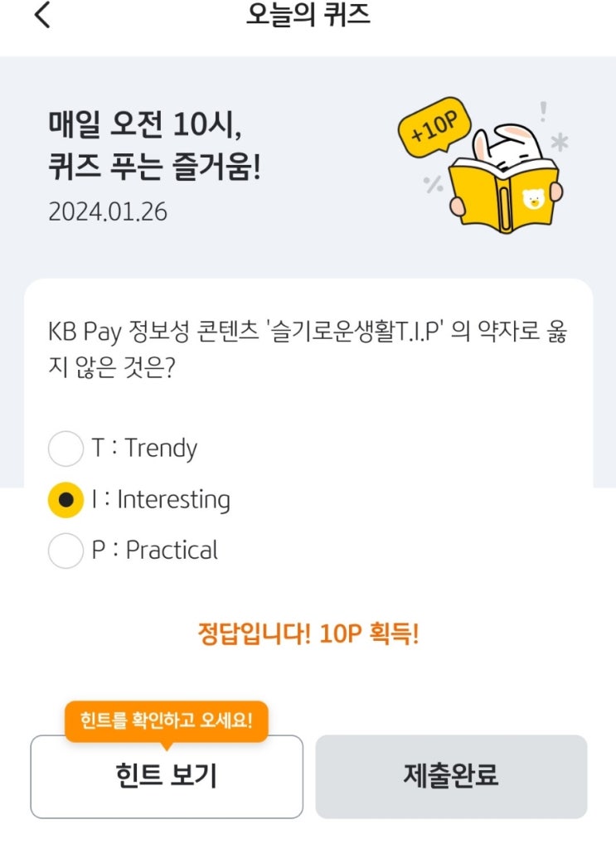This screenshot has width=616, height=849.
Task: Tap the 오늘의 퀴즈 page title
Action: point(308,15)
